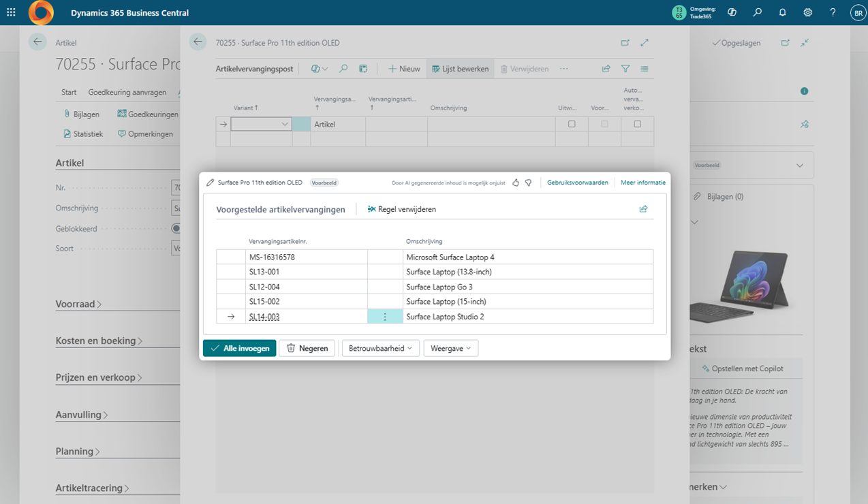Click the share icon in suggestions dialog
Screen dimensions: 868x504
click(643, 209)
